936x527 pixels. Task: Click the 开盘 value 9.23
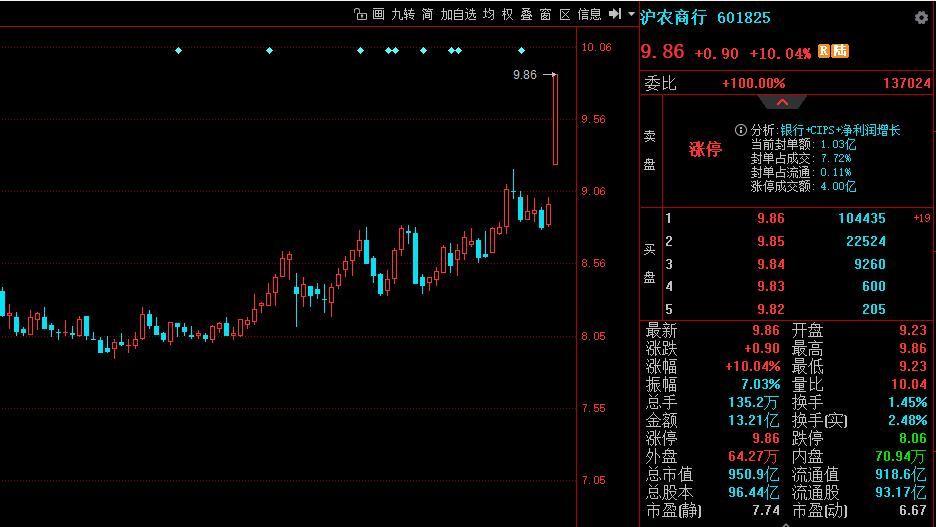[913, 331]
